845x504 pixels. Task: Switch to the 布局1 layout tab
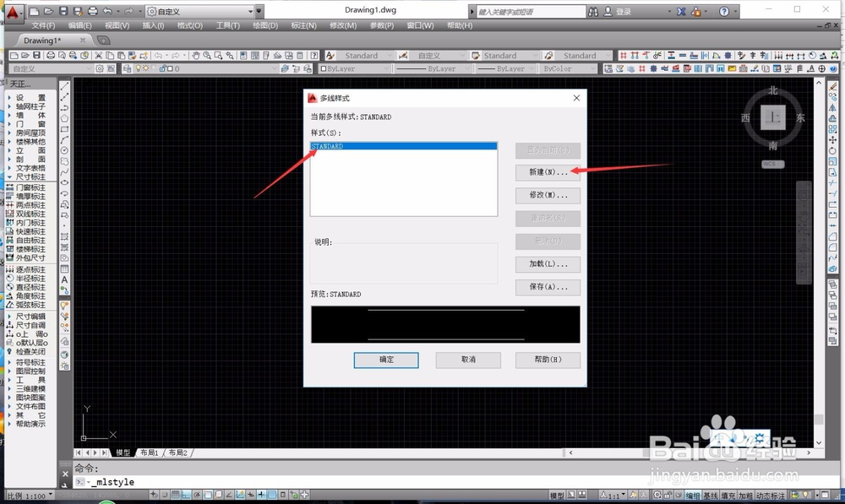(x=150, y=453)
